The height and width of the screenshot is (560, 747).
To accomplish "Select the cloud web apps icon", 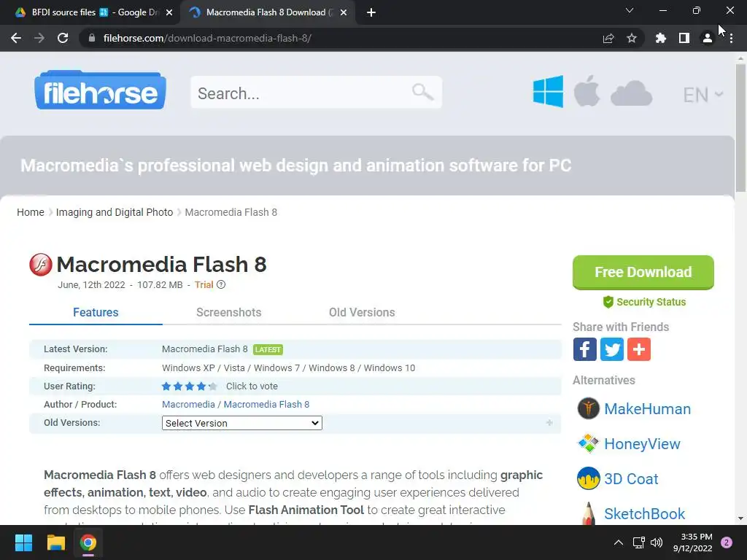I will point(631,93).
